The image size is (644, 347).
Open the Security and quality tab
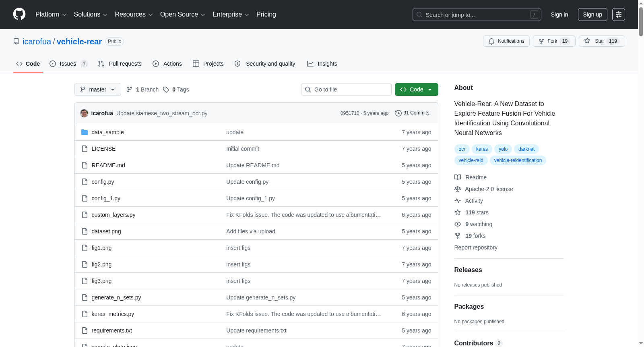pyautogui.click(x=265, y=64)
